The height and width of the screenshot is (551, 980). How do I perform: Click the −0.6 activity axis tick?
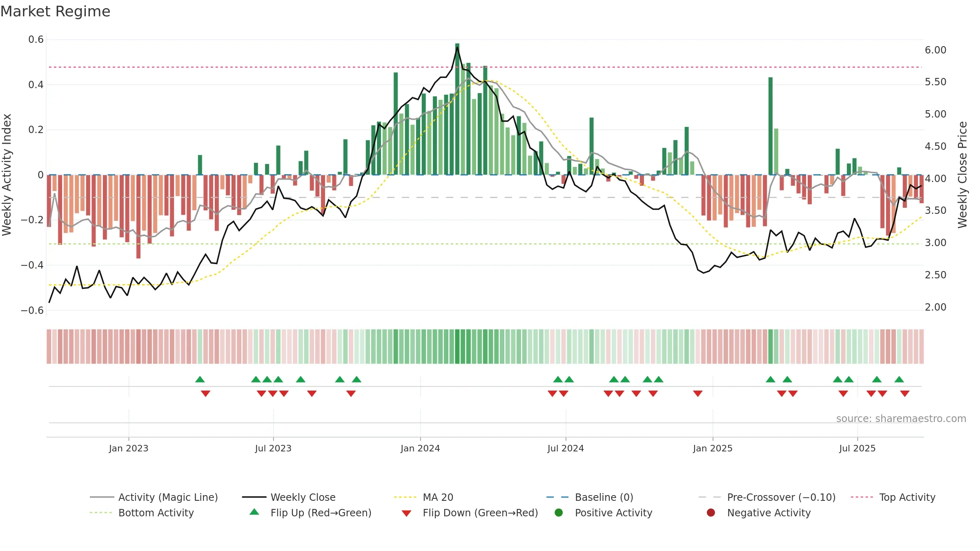pos(32,310)
